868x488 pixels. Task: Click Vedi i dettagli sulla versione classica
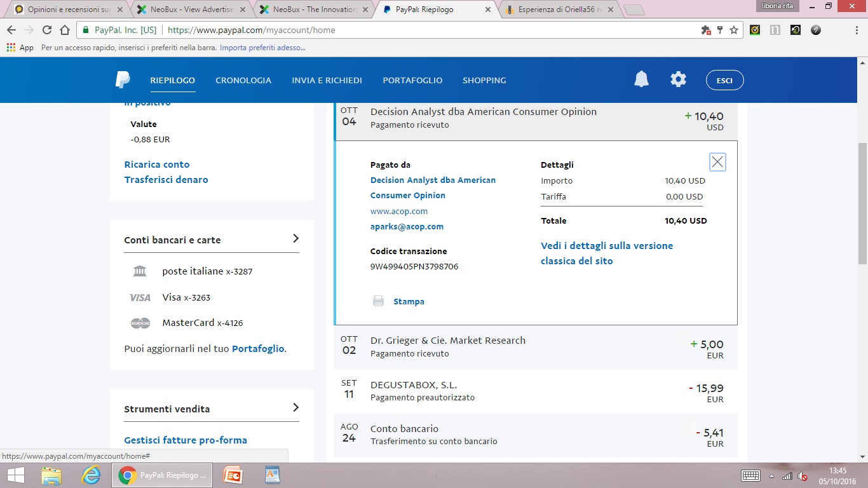tap(607, 254)
